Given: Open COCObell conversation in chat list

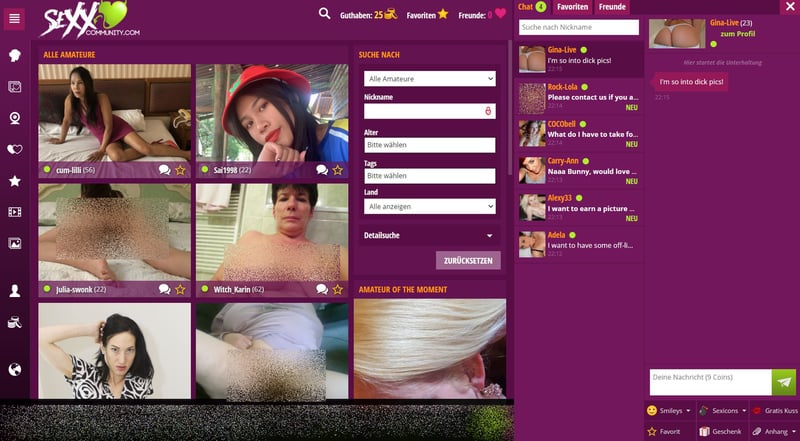Looking at the screenshot, I should 579,135.
